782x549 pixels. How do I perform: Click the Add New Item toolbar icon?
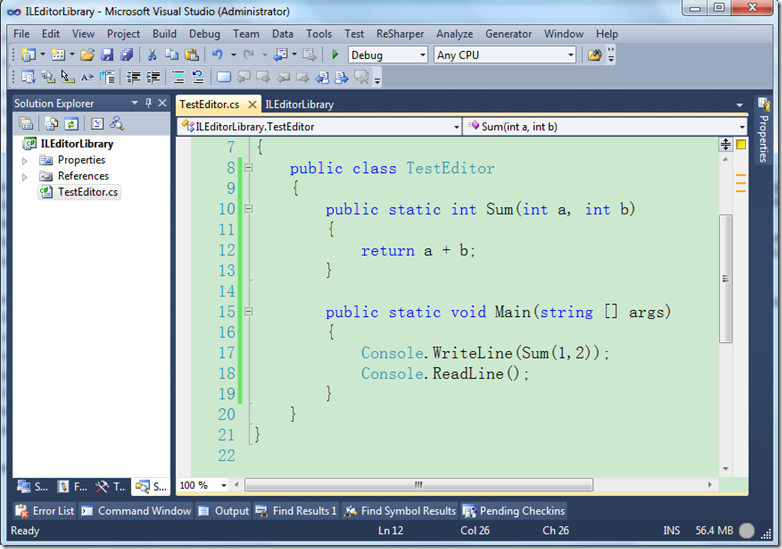point(58,55)
